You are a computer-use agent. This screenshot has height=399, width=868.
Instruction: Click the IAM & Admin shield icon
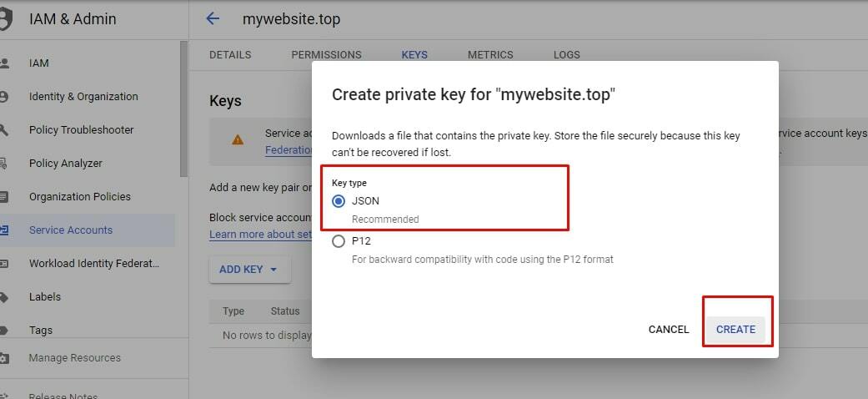coord(4,19)
